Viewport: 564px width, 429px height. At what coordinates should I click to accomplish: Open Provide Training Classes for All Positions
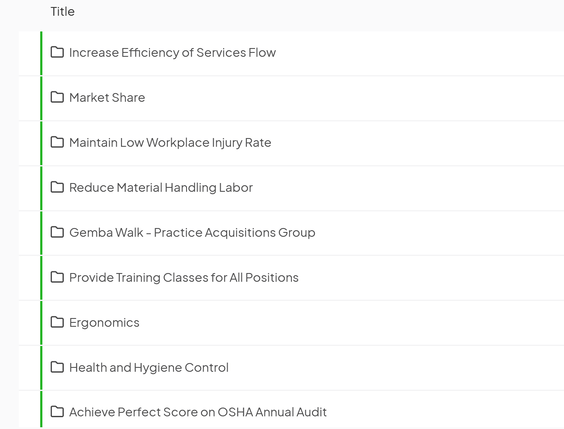(183, 278)
